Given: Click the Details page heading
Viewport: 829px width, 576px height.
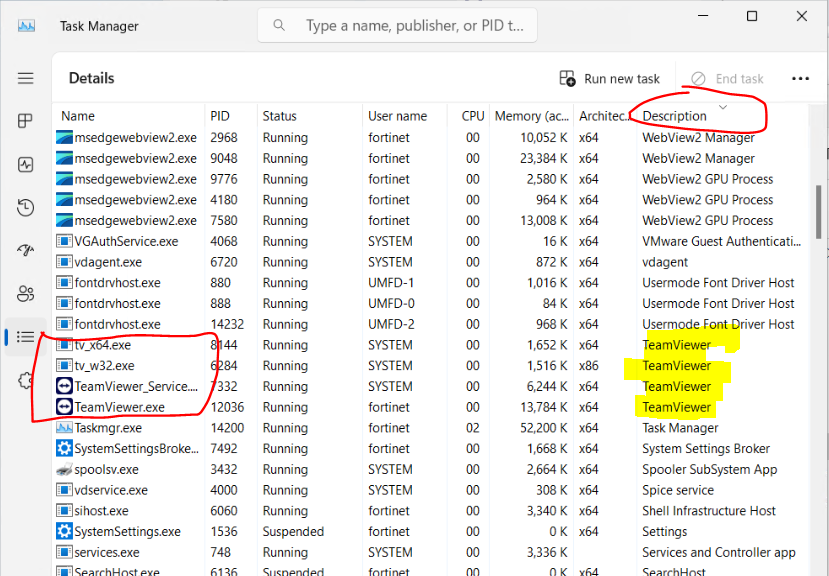Looking at the screenshot, I should coord(91,78).
